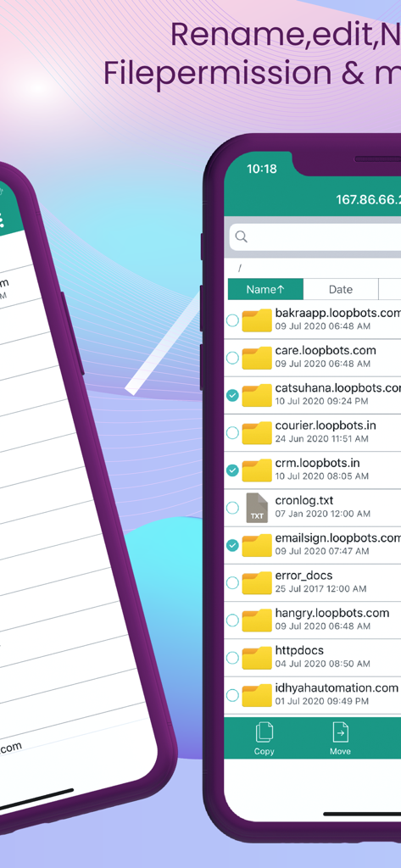Click the 10 Jul 2020 09:24 PM date
The height and width of the screenshot is (868, 401).
click(x=322, y=401)
